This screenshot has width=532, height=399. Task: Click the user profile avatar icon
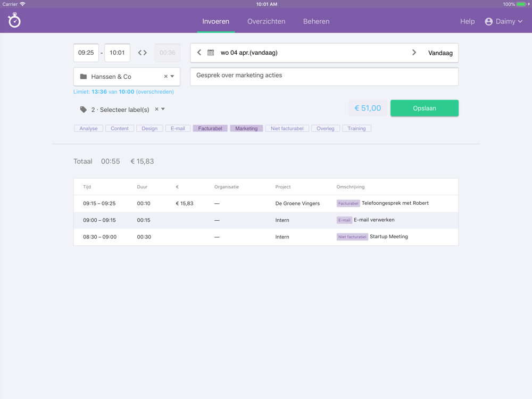click(x=488, y=22)
